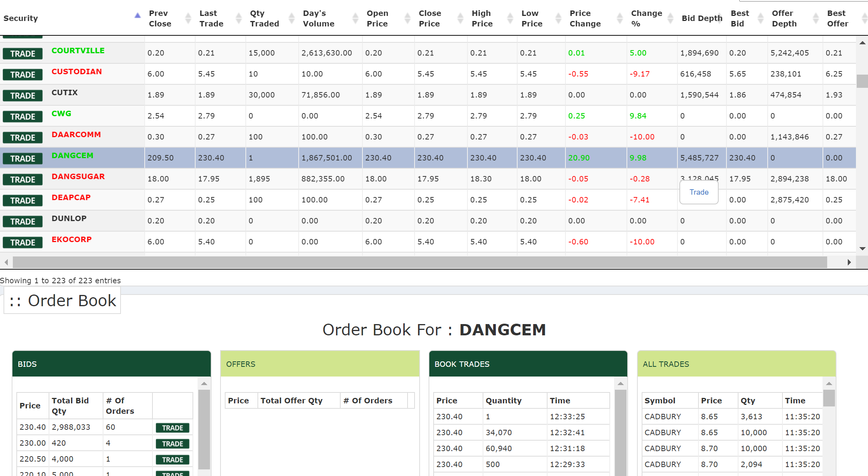
Task: Sort table by Security column arrow
Action: 137,16
